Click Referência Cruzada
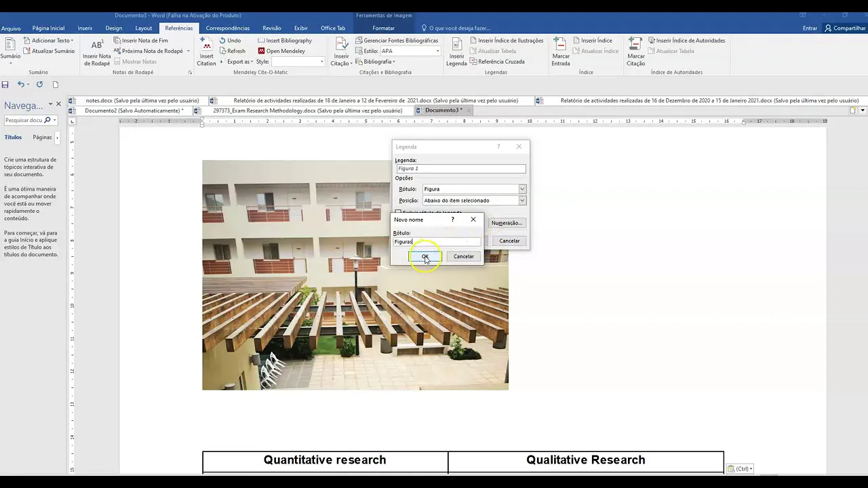Viewport: 868px width, 488px height. [x=496, y=62]
